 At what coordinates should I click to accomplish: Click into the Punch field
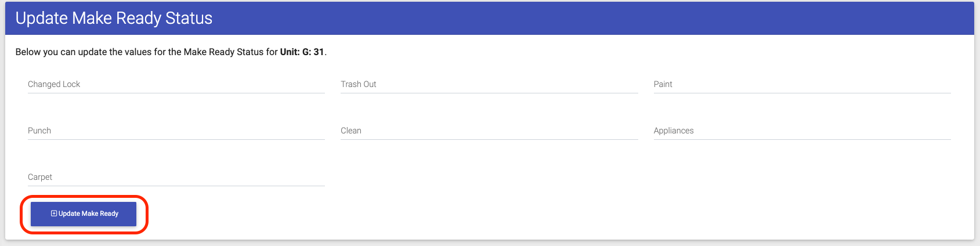point(176,131)
